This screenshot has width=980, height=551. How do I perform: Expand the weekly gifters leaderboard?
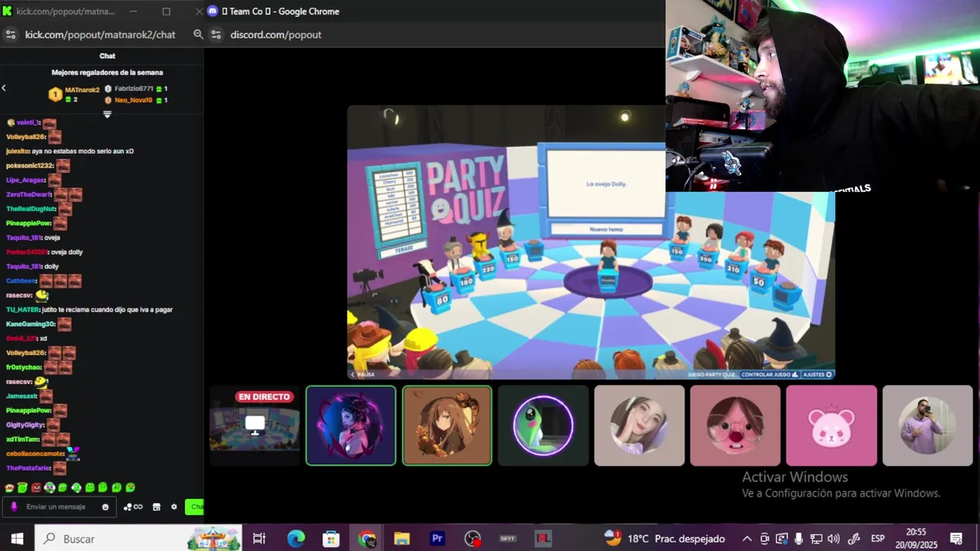tap(107, 114)
